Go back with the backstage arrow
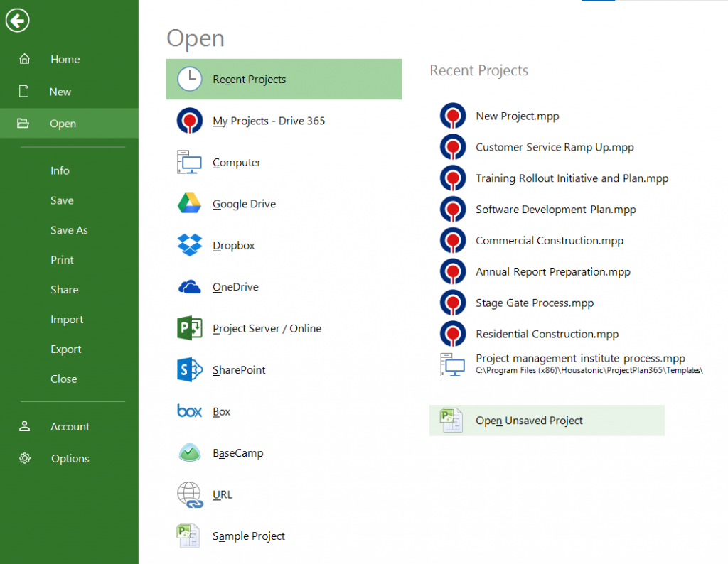Image resolution: width=728 pixels, height=564 pixels. 17,21
